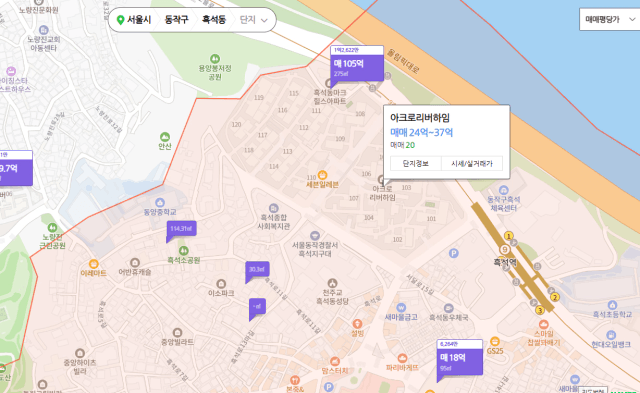Click subway exit 2 marker
The image size is (640, 393).
click(555, 297)
